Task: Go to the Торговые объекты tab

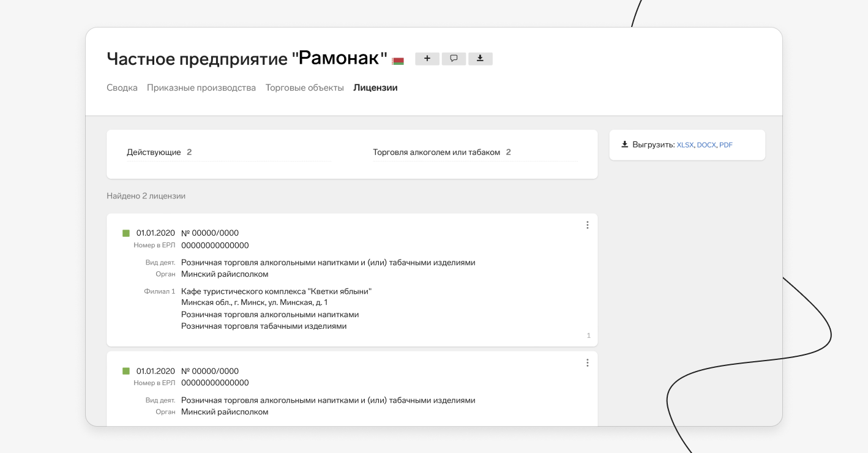Action: [x=304, y=88]
